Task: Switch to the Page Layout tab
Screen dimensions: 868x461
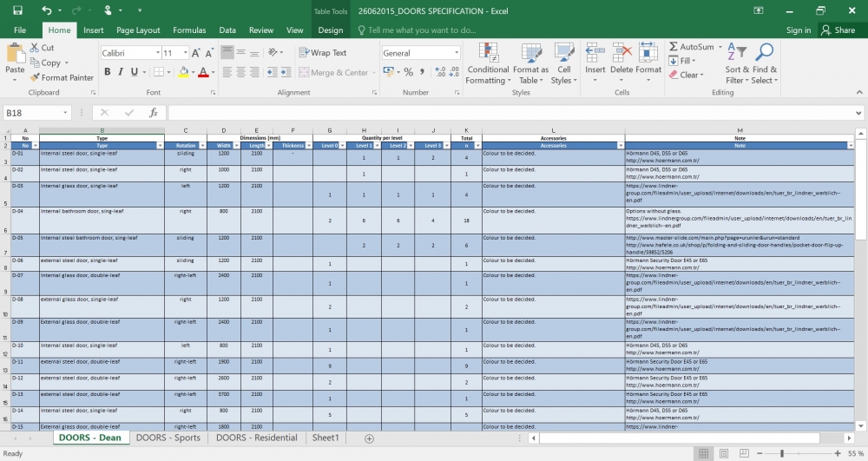Action: point(138,30)
